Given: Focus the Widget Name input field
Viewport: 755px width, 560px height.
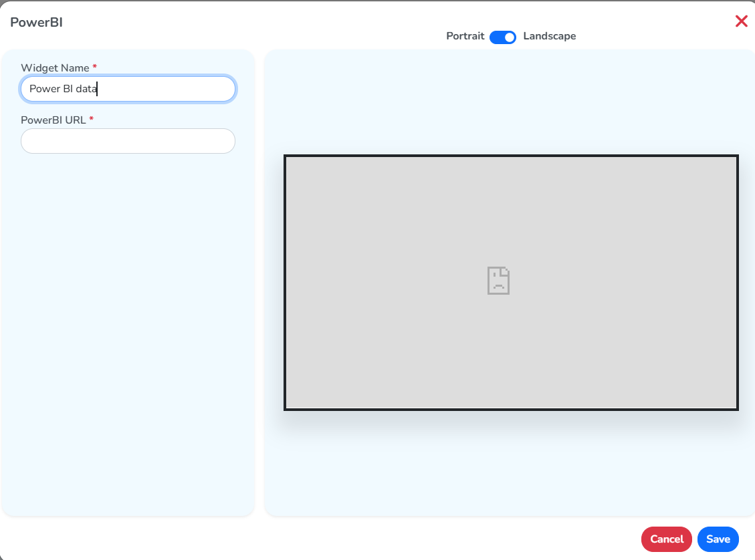Looking at the screenshot, I should (128, 88).
